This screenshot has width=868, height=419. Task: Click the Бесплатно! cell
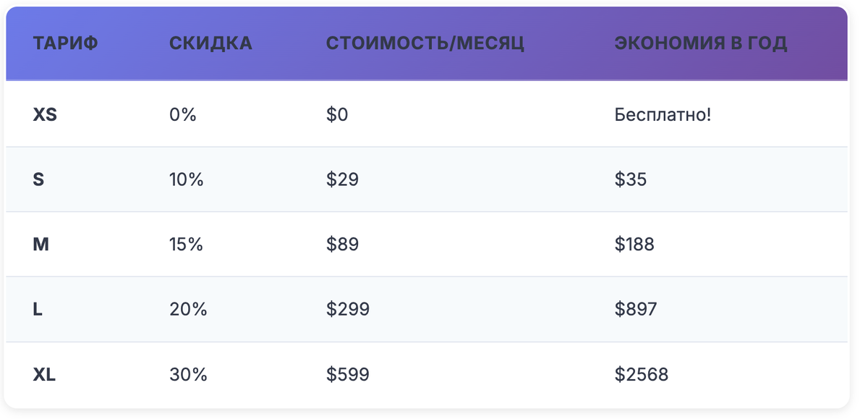[663, 114]
